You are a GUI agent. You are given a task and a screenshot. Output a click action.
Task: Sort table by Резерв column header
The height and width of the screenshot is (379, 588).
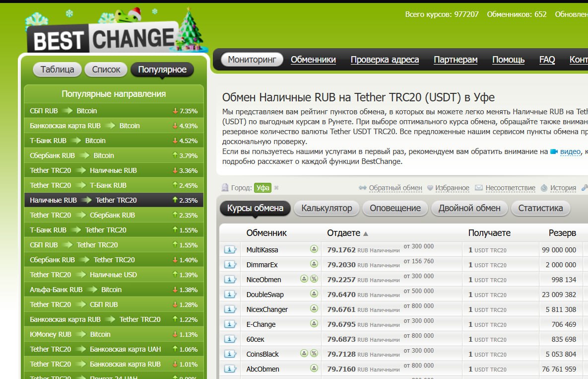point(562,233)
